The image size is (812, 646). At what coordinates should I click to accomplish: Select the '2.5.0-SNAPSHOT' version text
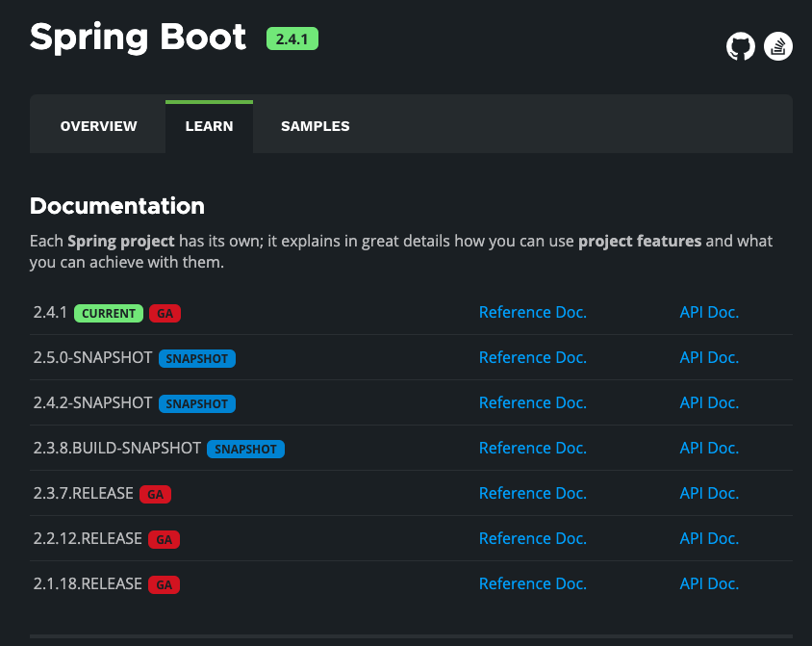[x=92, y=357]
